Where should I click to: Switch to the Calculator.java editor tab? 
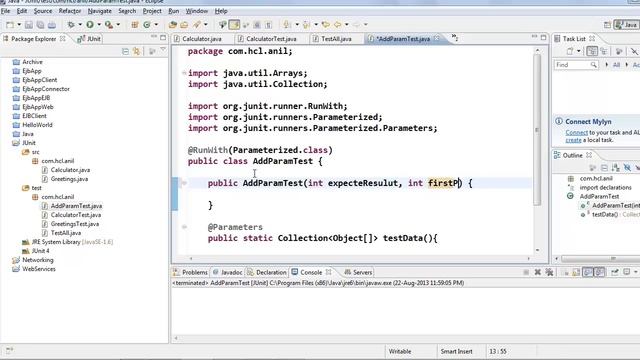pos(198,39)
